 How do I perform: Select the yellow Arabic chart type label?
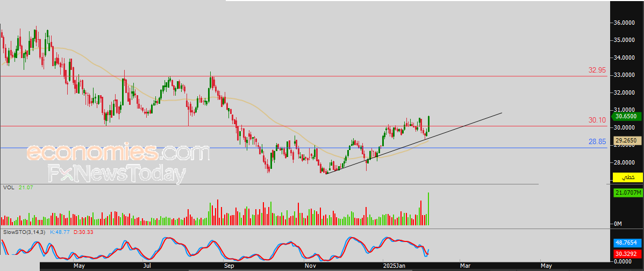coord(627,177)
